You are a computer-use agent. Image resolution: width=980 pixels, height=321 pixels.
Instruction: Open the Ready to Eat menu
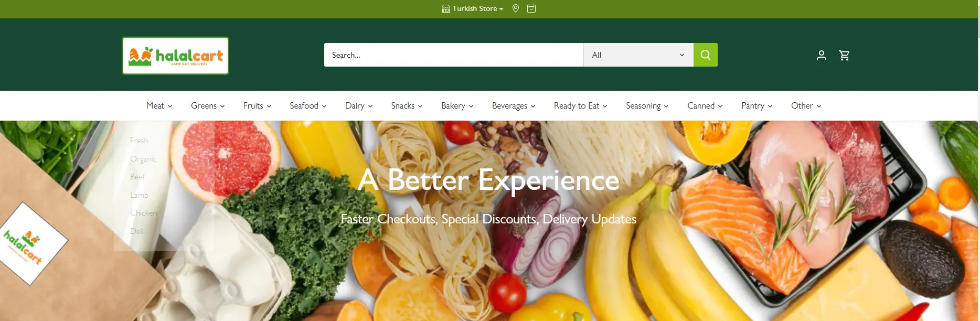point(581,105)
